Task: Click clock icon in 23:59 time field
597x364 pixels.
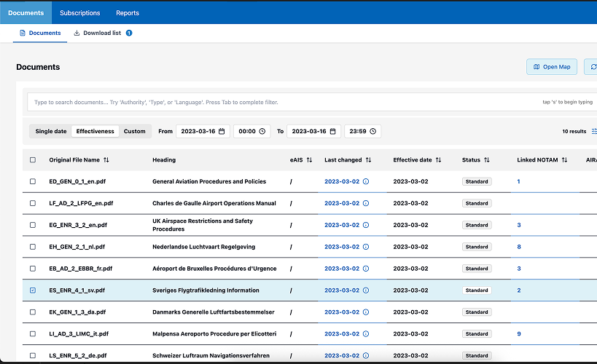Action: pyautogui.click(x=372, y=132)
